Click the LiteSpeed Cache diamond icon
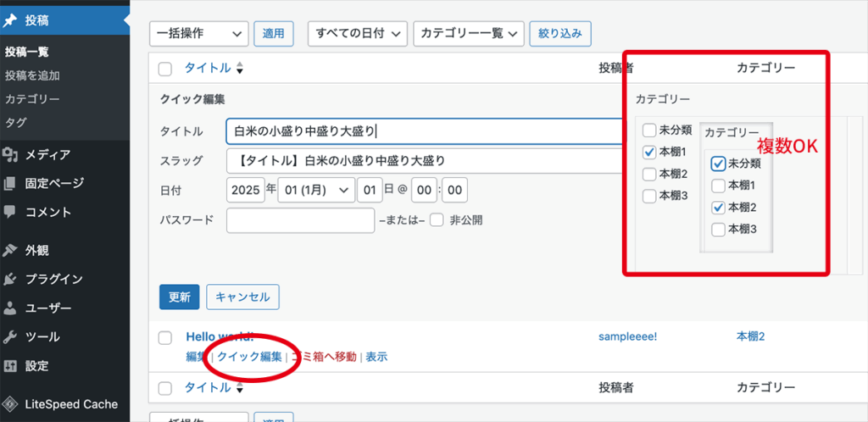This screenshot has width=868, height=422. click(x=11, y=404)
